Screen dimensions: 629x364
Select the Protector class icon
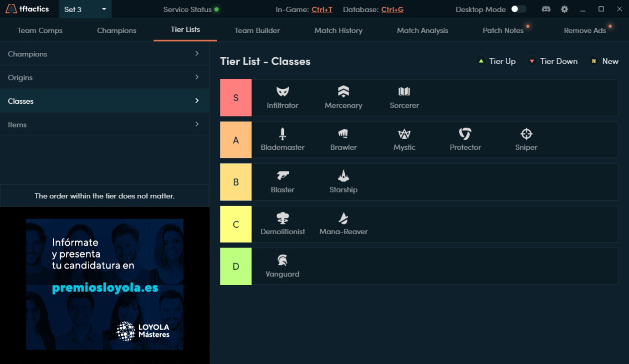click(465, 134)
